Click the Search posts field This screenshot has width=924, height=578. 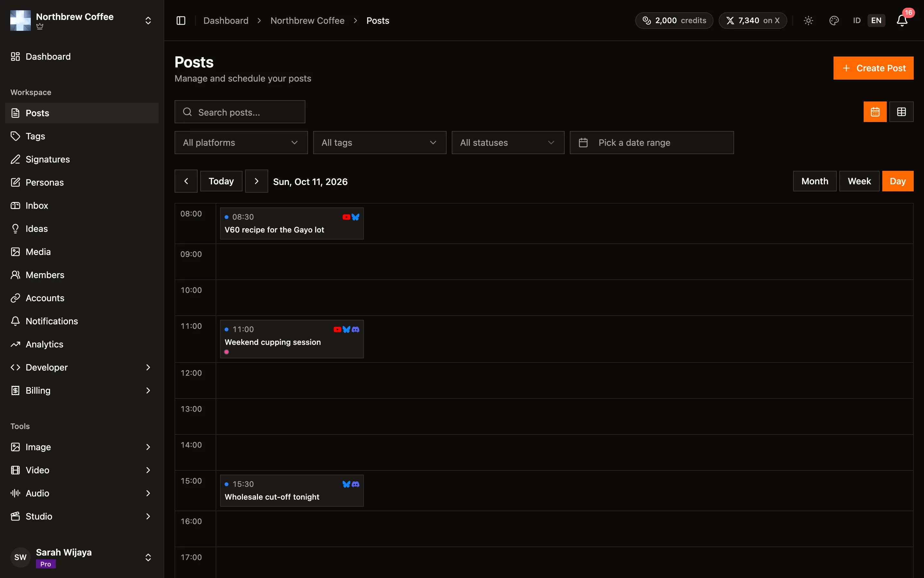coord(240,112)
